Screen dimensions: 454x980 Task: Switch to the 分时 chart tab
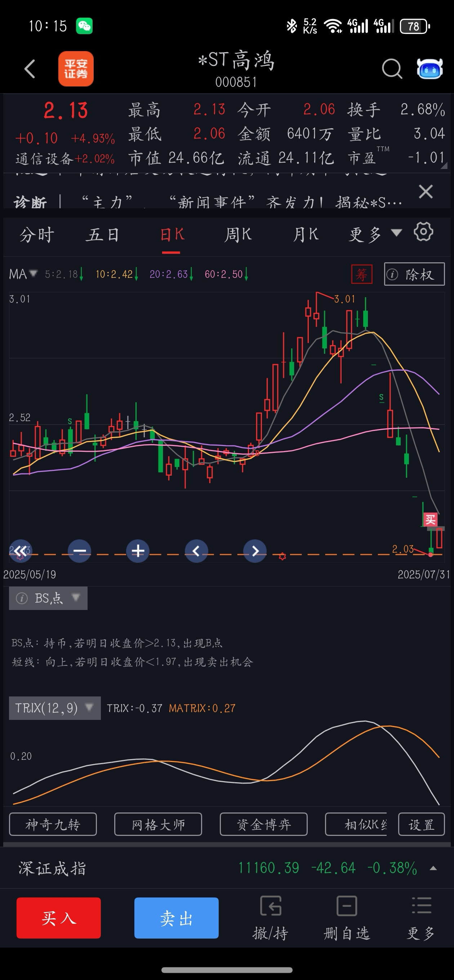(37, 234)
